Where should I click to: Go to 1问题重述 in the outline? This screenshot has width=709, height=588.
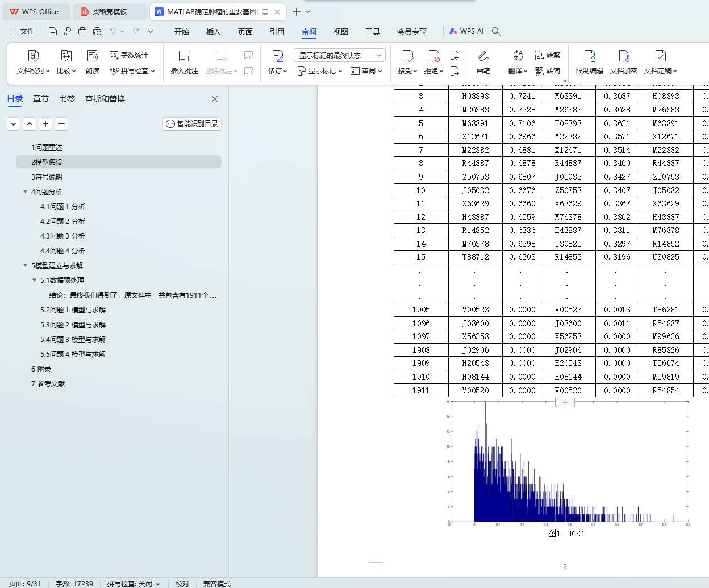pos(47,147)
